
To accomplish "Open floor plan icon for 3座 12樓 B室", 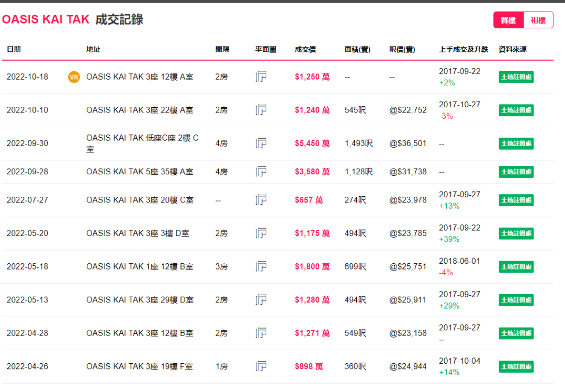I will [261, 333].
